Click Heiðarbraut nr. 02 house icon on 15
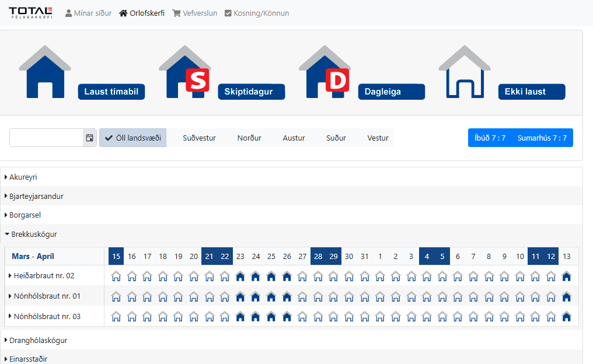The height and width of the screenshot is (364, 593). [x=116, y=276]
